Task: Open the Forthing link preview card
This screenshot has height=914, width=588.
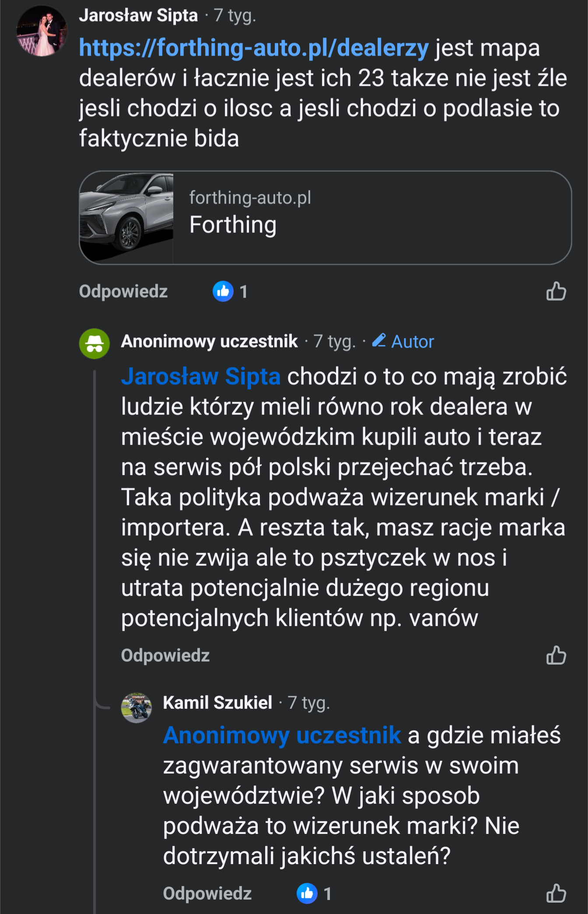Action: 372,218
